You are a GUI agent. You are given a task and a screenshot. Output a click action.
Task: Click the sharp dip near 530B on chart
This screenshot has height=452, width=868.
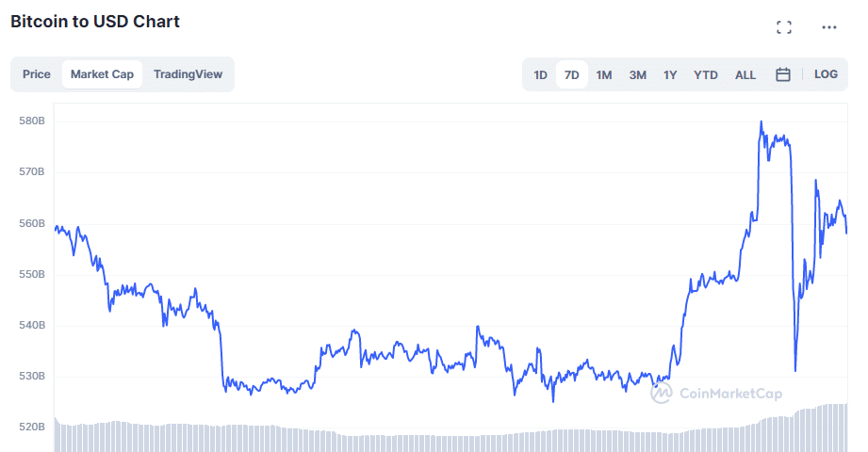795,369
